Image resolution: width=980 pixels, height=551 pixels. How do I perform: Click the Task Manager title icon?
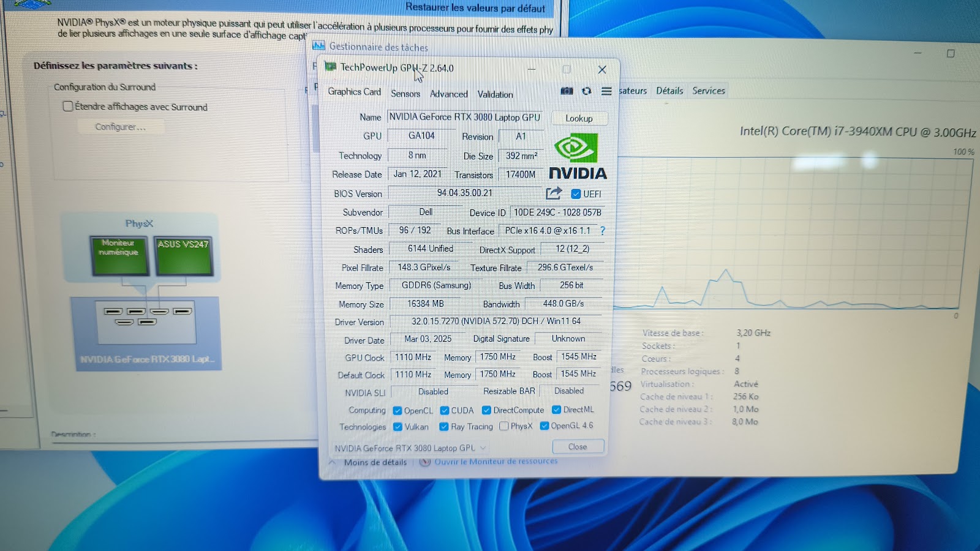tap(318, 46)
